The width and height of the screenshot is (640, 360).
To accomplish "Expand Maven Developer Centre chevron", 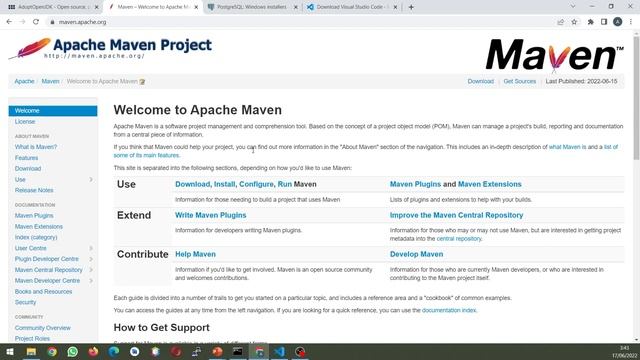I will pyautogui.click(x=91, y=281).
